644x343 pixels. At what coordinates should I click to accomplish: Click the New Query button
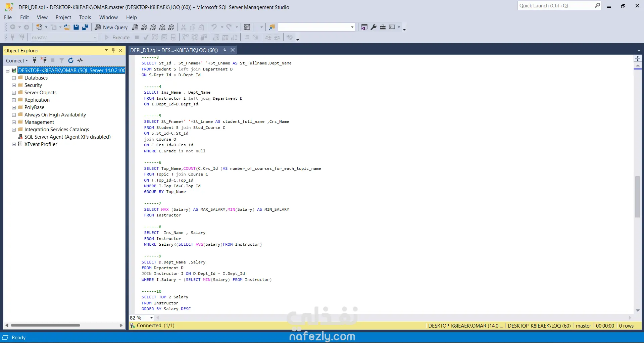coord(111,27)
